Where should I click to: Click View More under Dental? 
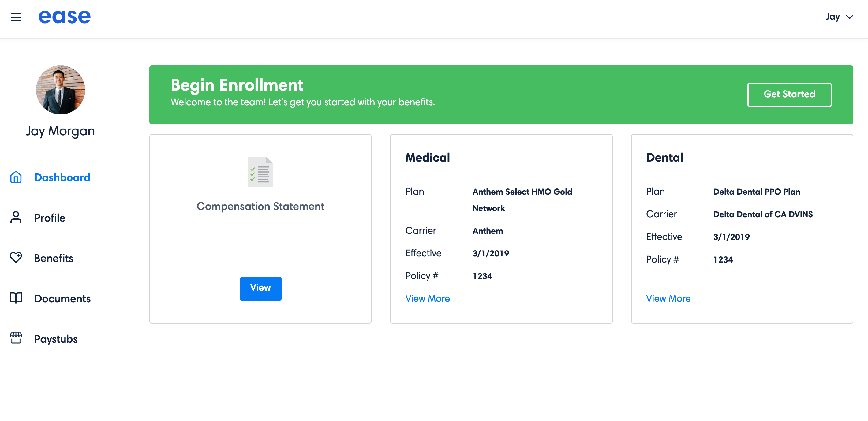(668, 298)
